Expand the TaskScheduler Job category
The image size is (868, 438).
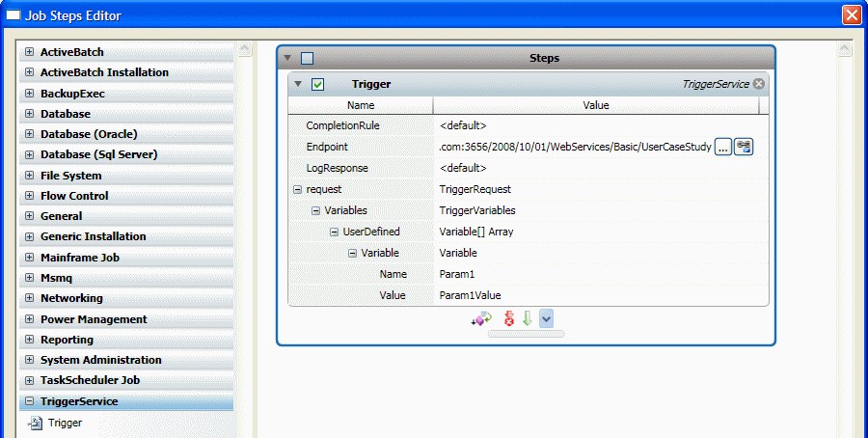(x=29, y=380)
